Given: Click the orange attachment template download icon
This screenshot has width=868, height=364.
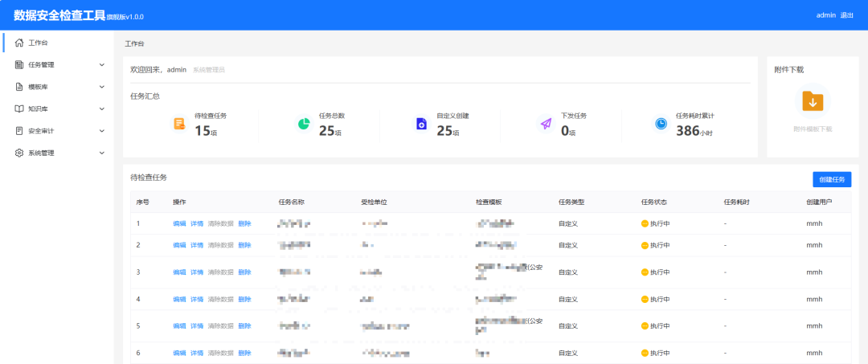Looking at the screenshot, I should point(813,101).
